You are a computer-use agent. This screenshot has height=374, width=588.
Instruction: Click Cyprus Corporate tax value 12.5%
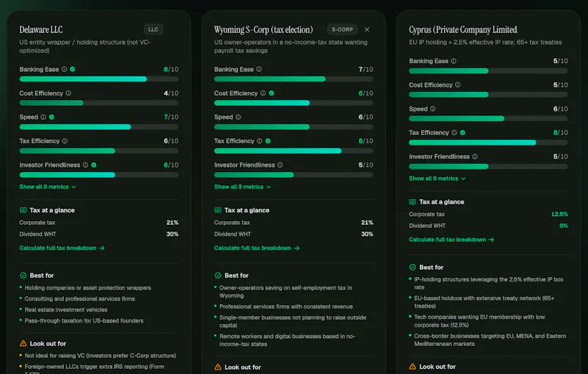(x=559, y=215)
